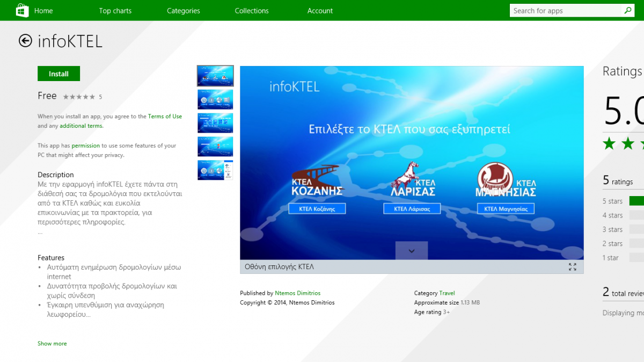Select the first screenshot thumbnail
The width and height of the screenshot is (644, 362).
coord(215,76)
